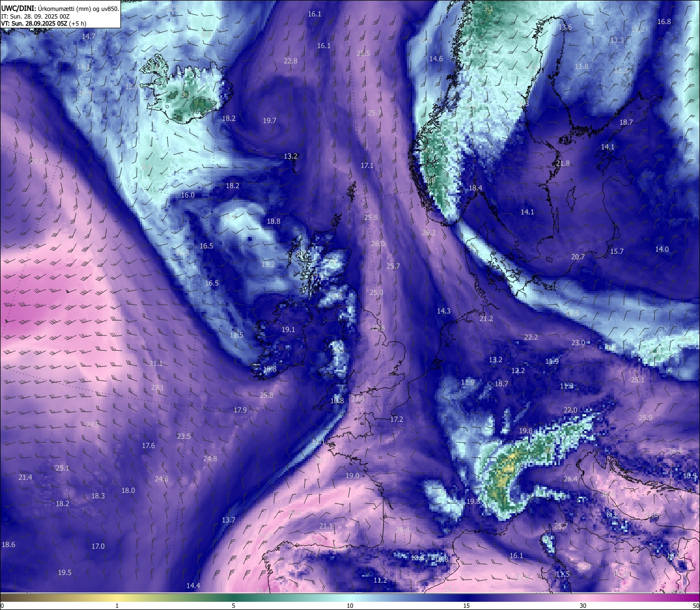Click the 16.0 value on the map
The image size is (700, 610).
point(188,195)
